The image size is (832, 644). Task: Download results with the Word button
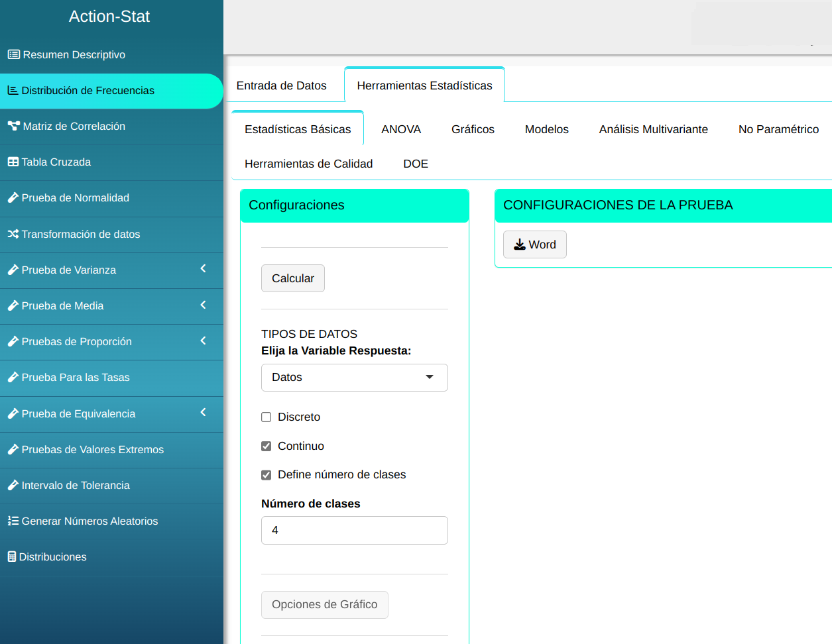534,244
